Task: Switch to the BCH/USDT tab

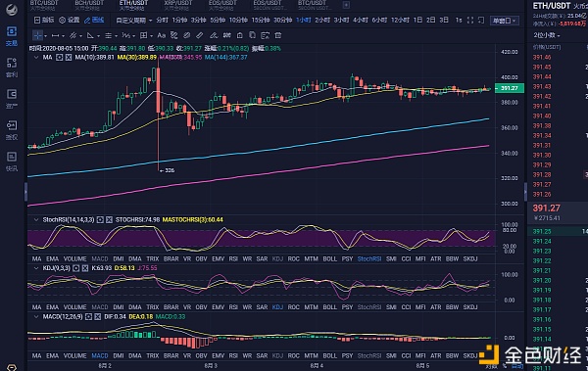Action: coord(89,5)
